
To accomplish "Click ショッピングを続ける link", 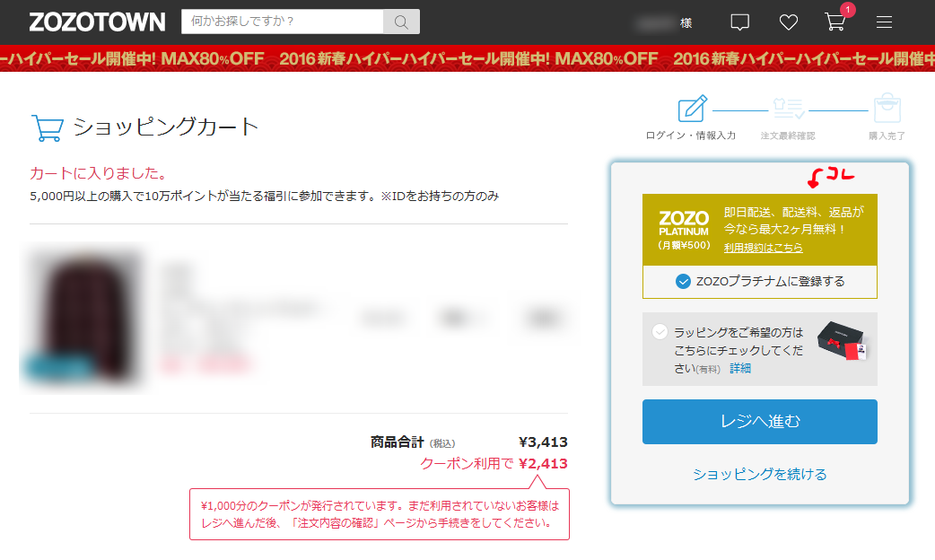I will point(760,474).
